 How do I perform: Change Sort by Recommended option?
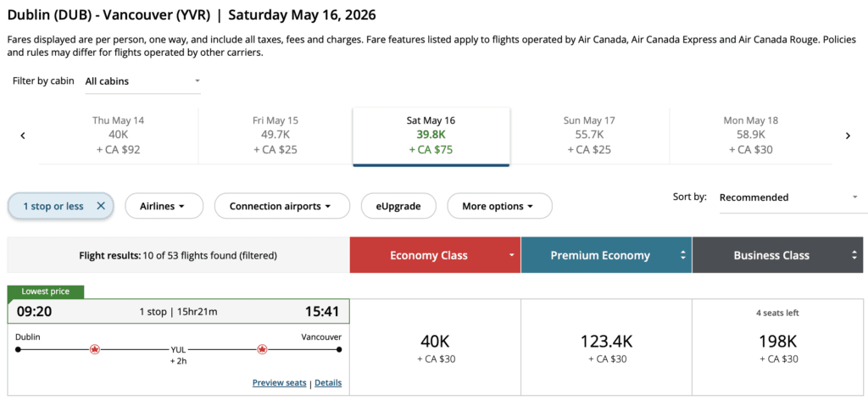pyautogui.click(x=788, y=197)
